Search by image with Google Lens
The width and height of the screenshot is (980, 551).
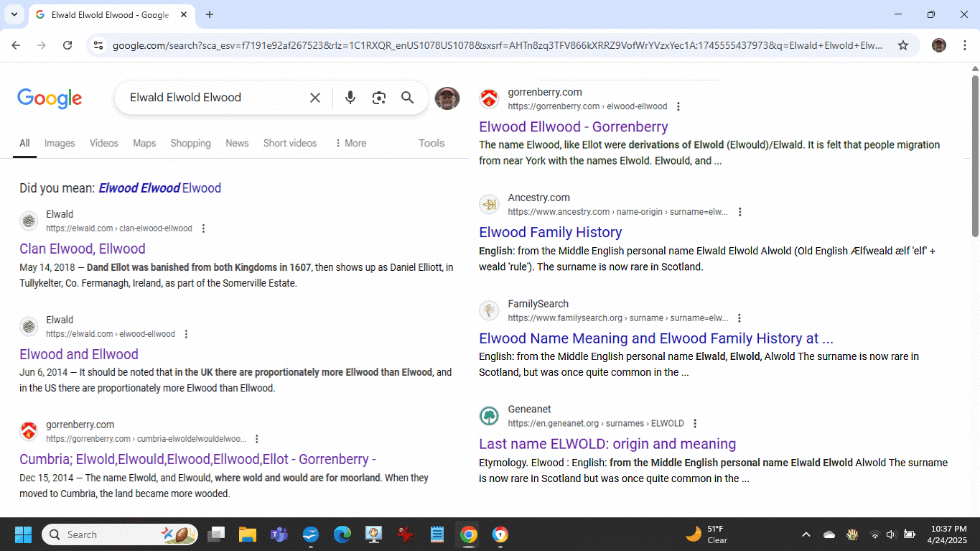pos(379,98)
